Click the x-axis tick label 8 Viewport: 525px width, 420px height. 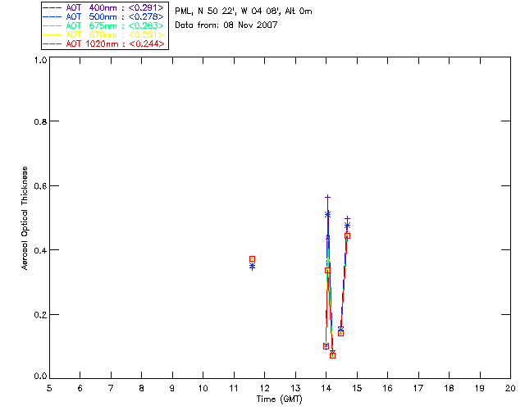click(142, 388)
